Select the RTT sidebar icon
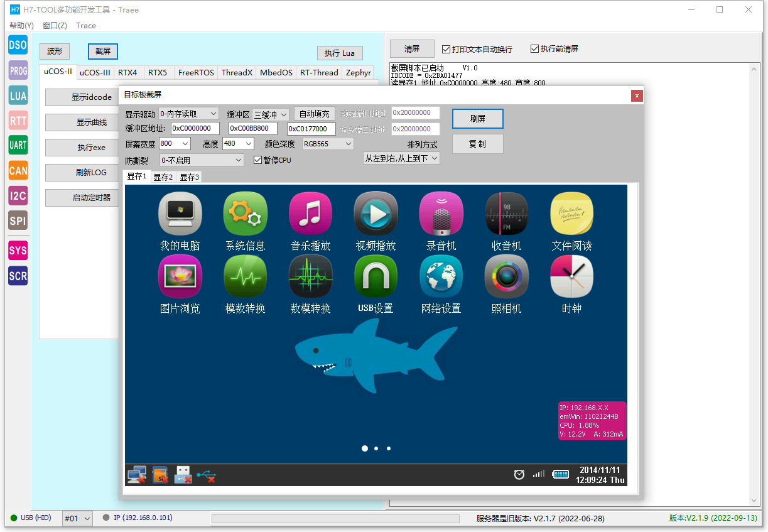 click(x=18, y=120)
